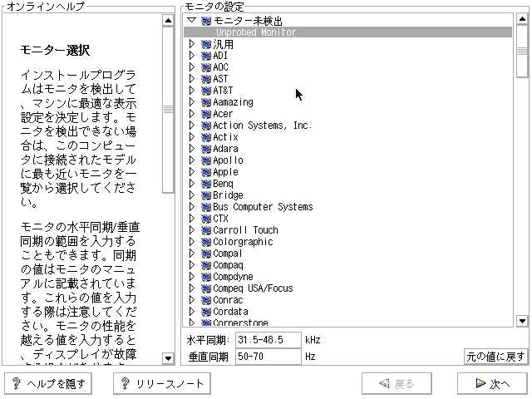Click monitor list scroll-up arrow
This screenshot has height=399, width=532.
[x=522, y=19]
